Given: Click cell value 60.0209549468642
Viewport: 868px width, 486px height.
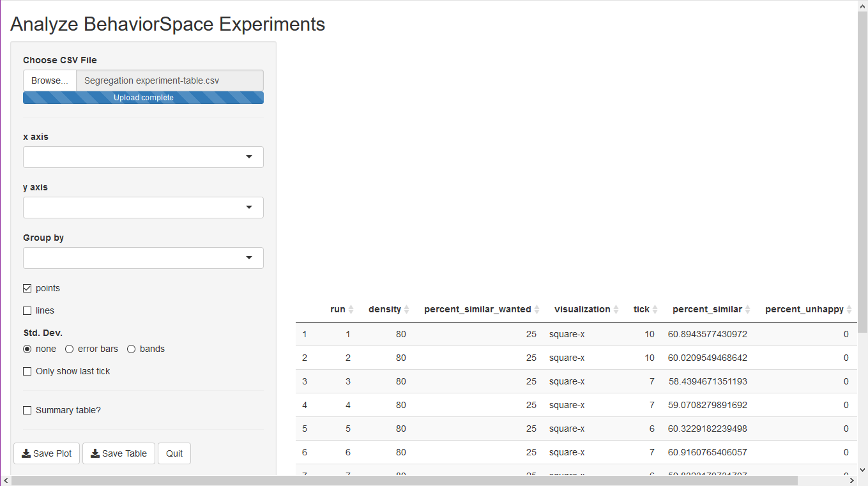Looking at the screenshot, I should [708, 358].
